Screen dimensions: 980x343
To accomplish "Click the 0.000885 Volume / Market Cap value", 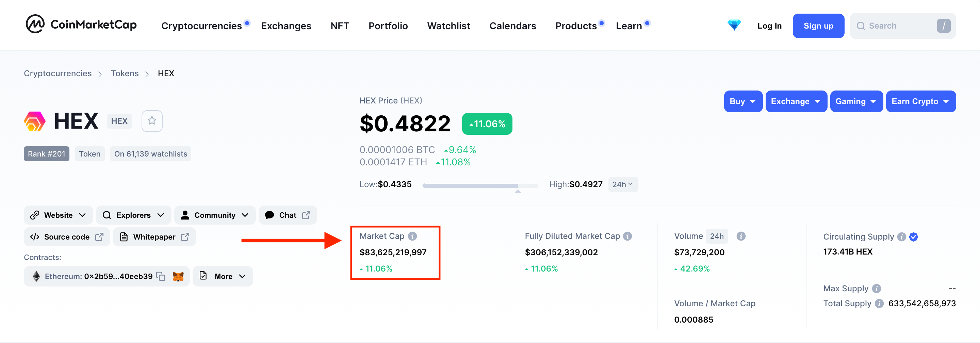I will click(x=694, y=320).
